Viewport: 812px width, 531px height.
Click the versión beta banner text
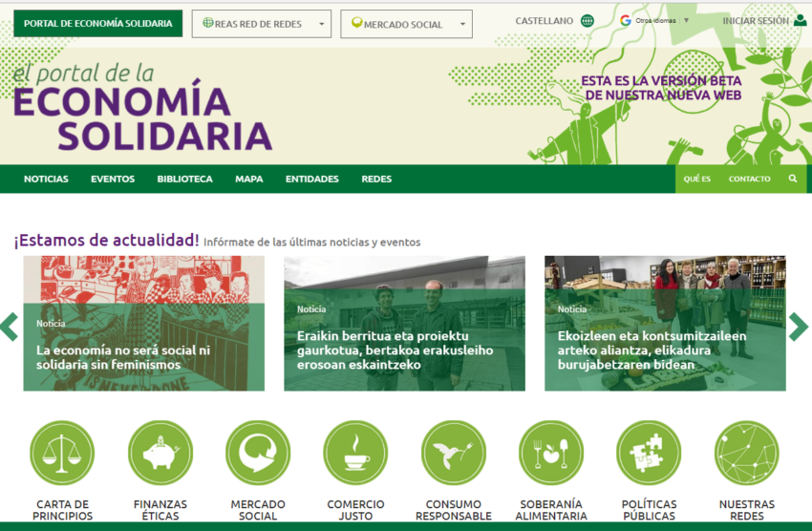(x=661, y=88)
